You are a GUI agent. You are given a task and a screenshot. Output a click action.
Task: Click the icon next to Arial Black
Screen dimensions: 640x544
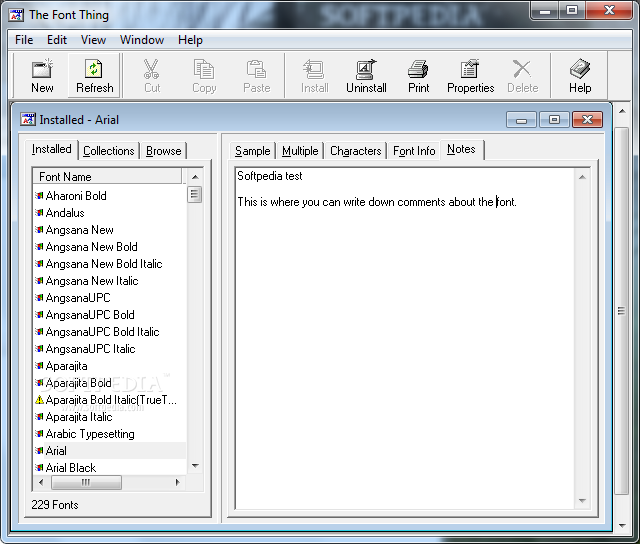tap(39, 468)
